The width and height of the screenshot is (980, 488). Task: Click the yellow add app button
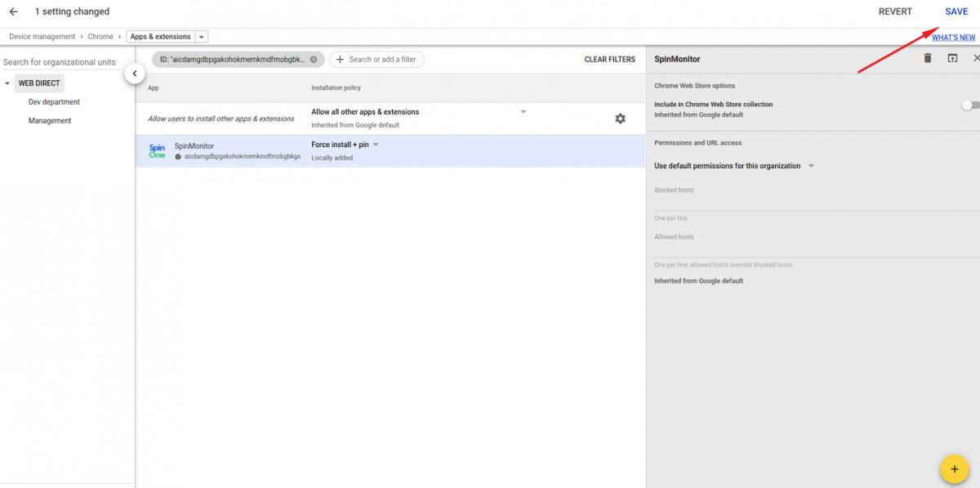tap(953, 468)
